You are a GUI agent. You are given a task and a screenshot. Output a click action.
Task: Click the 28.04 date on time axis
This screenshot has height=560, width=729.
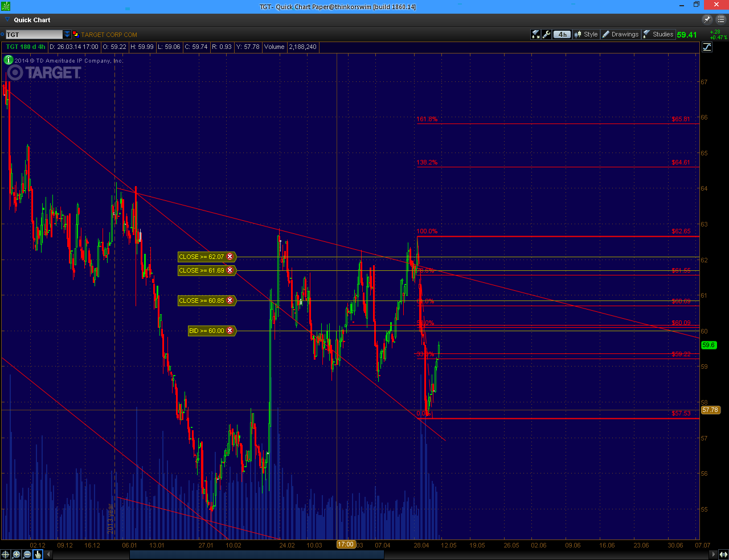(x=421, y=545)
